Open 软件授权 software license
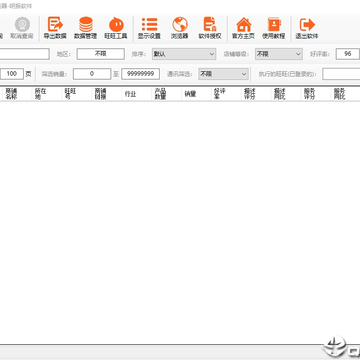The width and height of the screenshot is (360, 360). click(210, 28)
